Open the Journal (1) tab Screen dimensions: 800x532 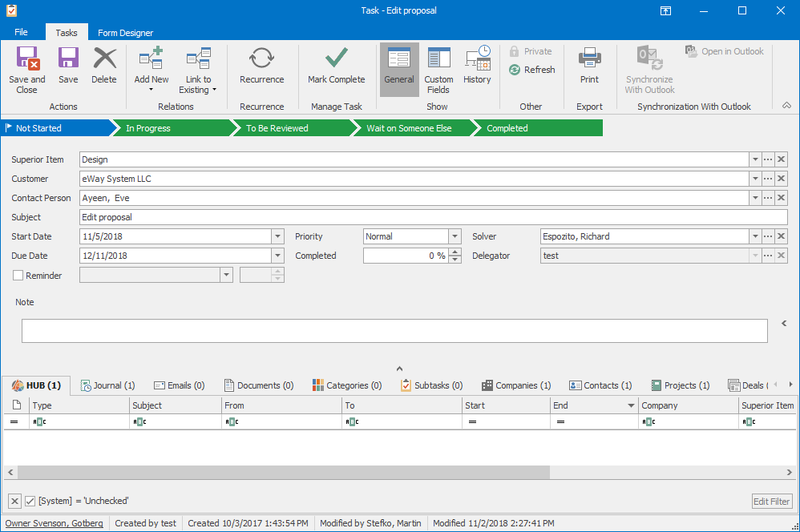pyautogui.click(x=107, y=385)
